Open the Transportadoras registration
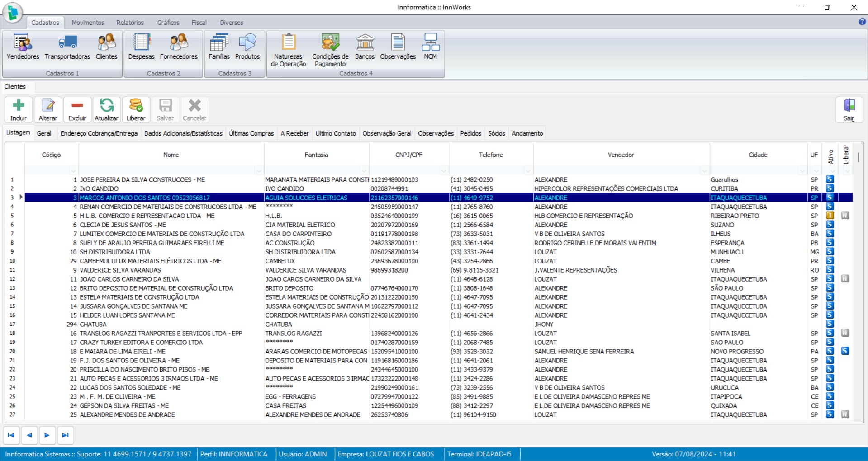This screenshot has width=868, height=461. [67, 47]
